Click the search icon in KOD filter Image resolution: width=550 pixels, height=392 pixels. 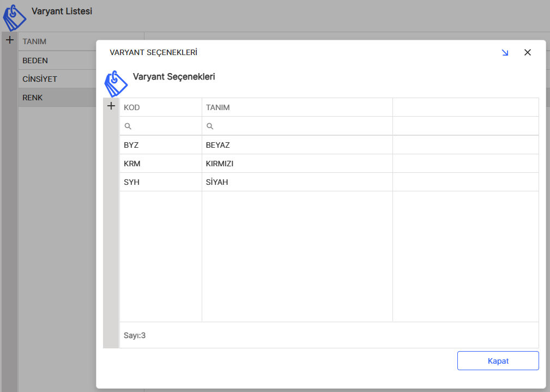point(128,126)
